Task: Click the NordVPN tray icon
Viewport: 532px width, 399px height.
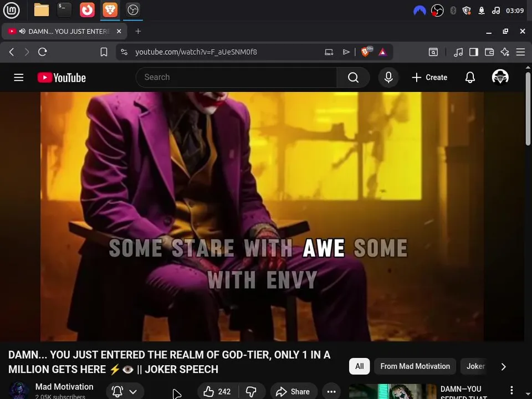Action: click(x=420, y=11)
